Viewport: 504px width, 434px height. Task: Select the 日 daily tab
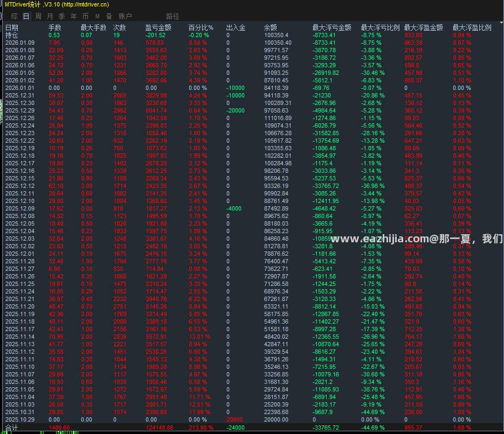26,16
